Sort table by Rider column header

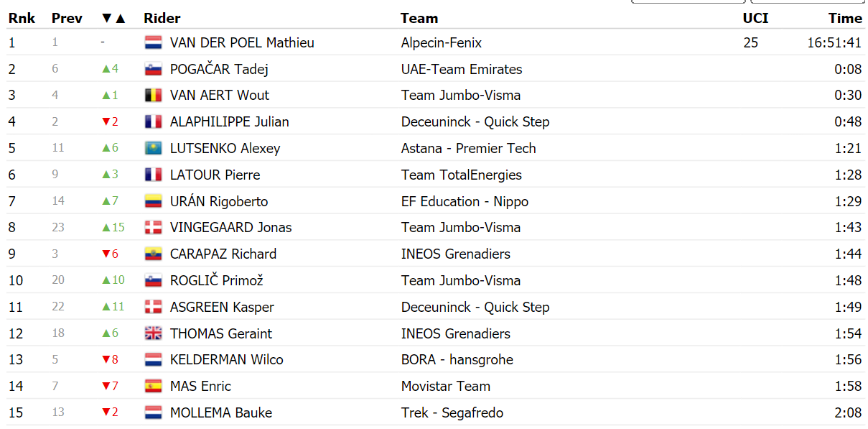click(162, 18)
